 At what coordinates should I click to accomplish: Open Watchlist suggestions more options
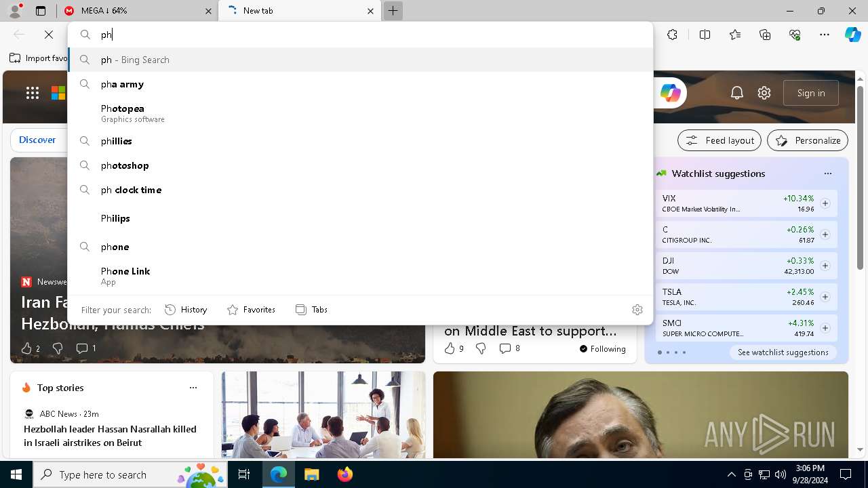(x=828, y=174)
